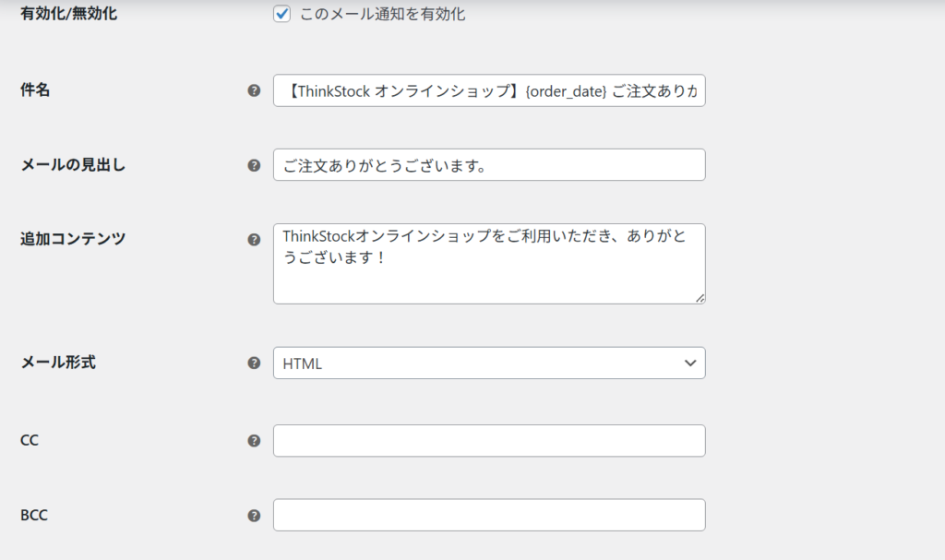Viewport: 945px width, 560px height.
Task: Click the help icon beside 件名
Action: 254,90
